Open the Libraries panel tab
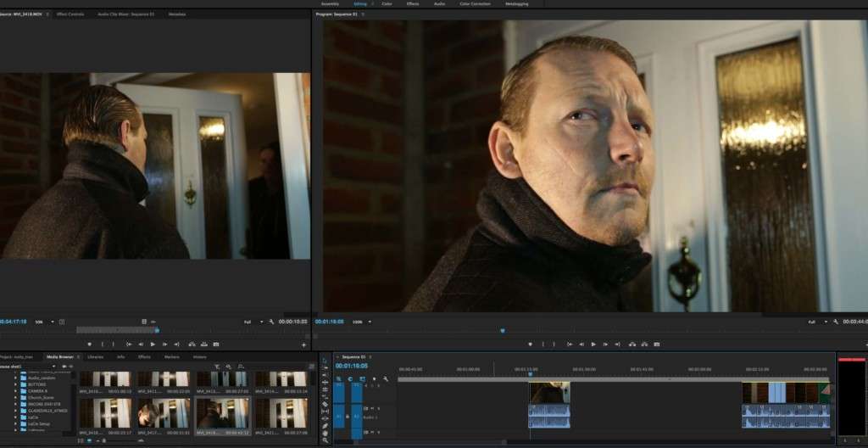868x448 pixels. click(x=95, y=357)
